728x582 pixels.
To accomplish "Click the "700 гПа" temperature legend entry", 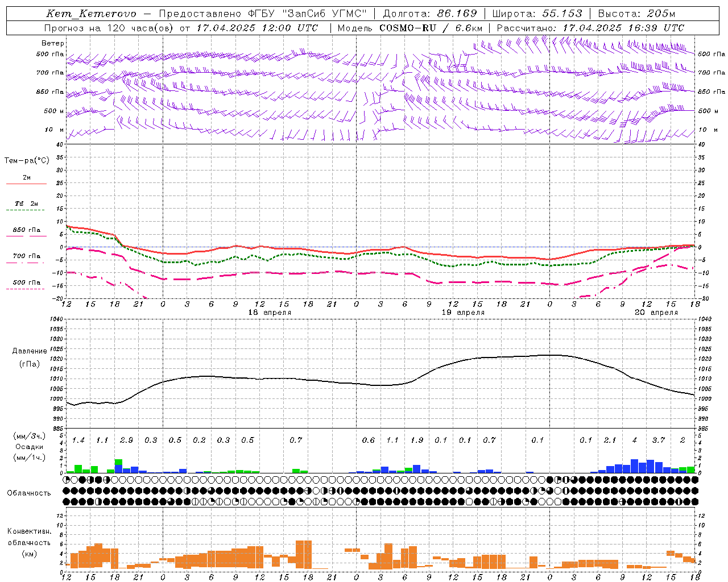I will click(x=26, y=256).
